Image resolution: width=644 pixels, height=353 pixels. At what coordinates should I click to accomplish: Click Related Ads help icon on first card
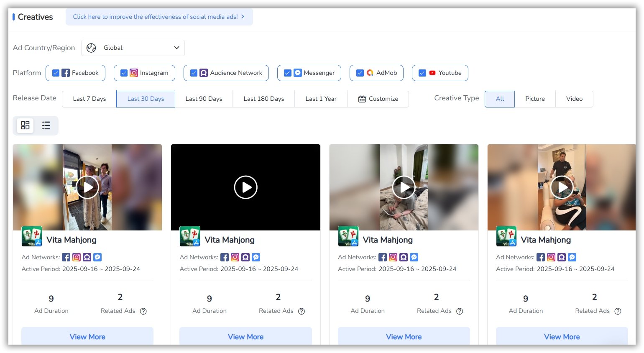pyautogui.click(x=143, y=311)
